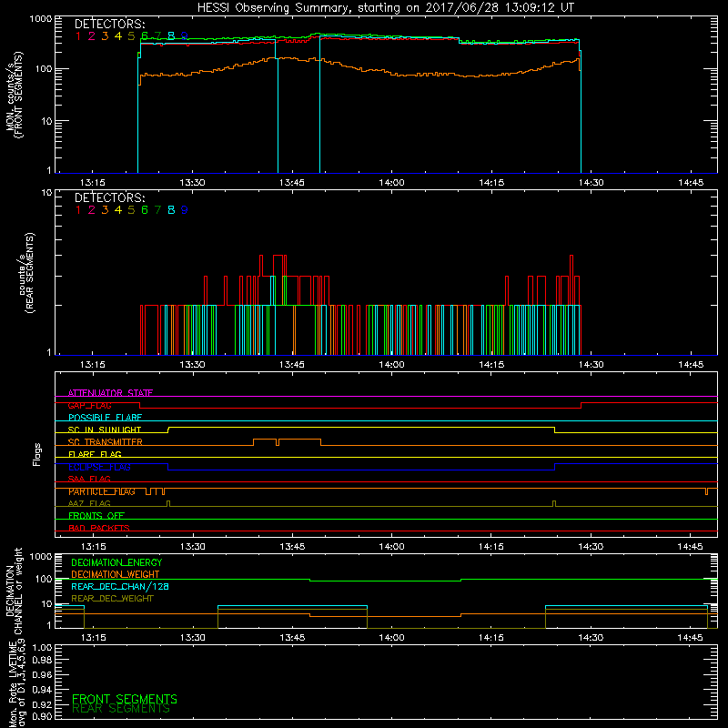Select dark green detector 7 in rear segments legend
This screenshot has height=728, width=728.
(x=157, y=210)
